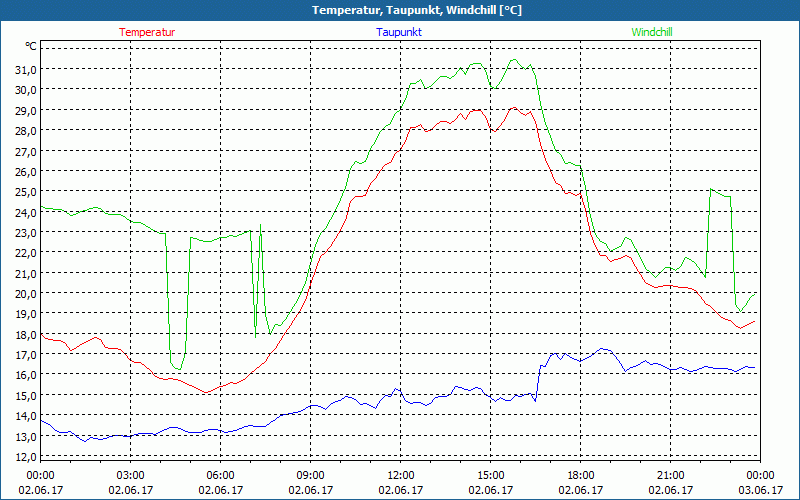Click the 22,0 y-axis value
Viewport: 800px width, 500px height.
[x=26, y=253]
